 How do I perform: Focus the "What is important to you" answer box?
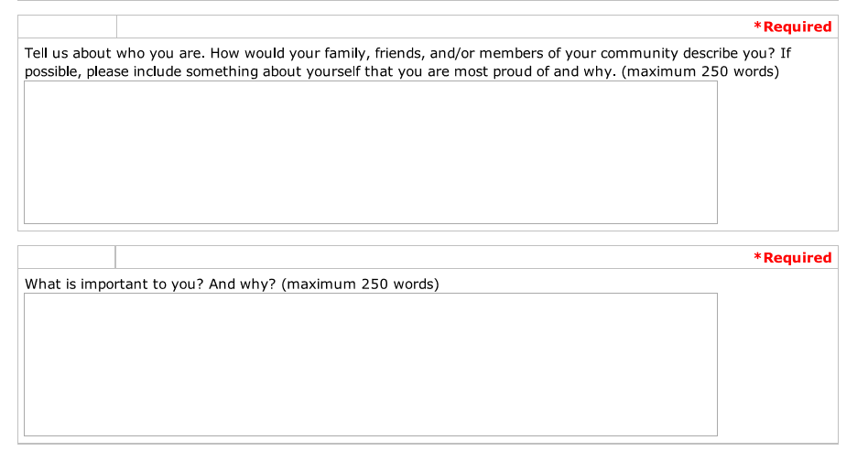click(x=370, y=364)
